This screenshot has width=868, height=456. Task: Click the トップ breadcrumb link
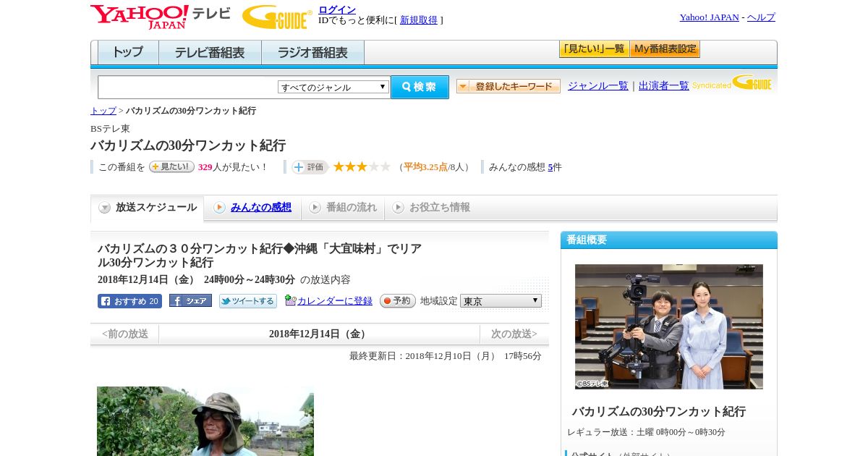[x=103, y=111]
